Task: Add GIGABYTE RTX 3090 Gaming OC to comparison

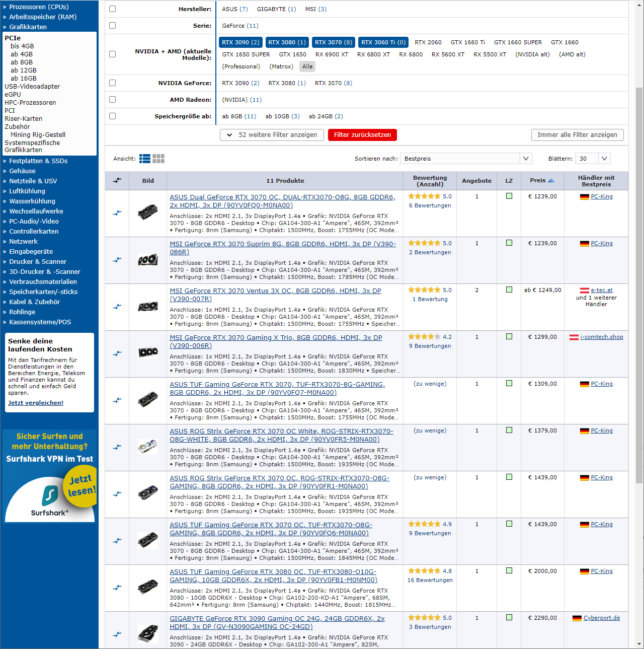Action: click(117, 634)
